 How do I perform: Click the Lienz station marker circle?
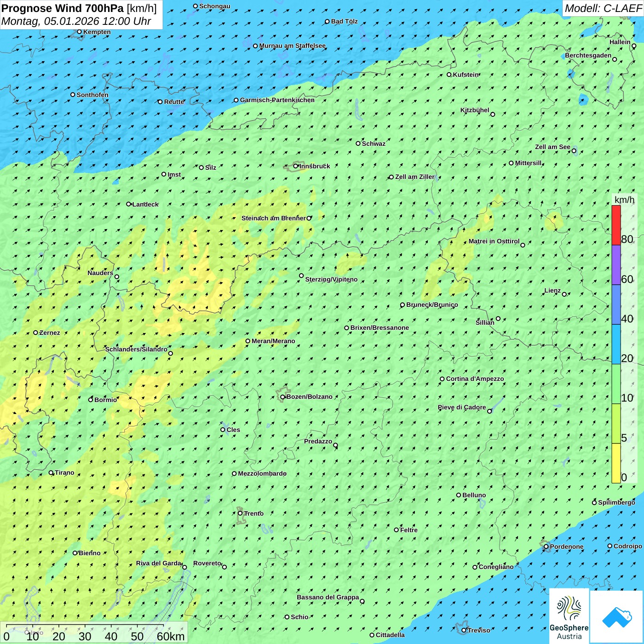tap(564, 294)
